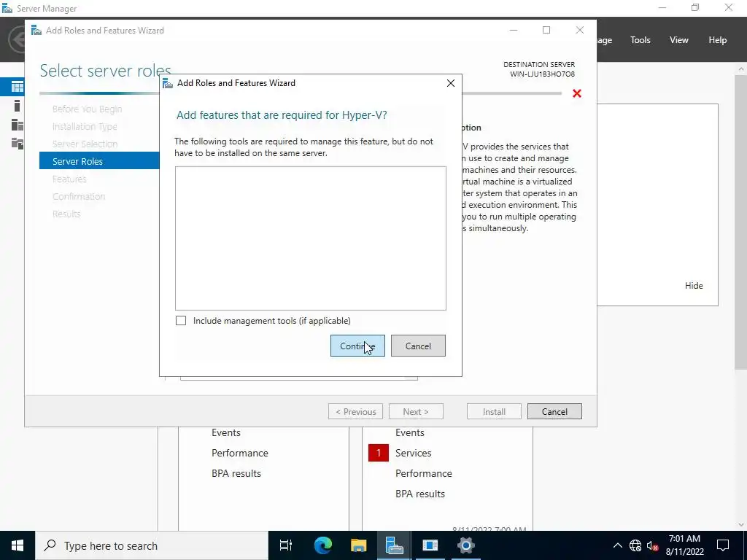
Task: Open Performance in the left tile
Action: coord(239,453)
